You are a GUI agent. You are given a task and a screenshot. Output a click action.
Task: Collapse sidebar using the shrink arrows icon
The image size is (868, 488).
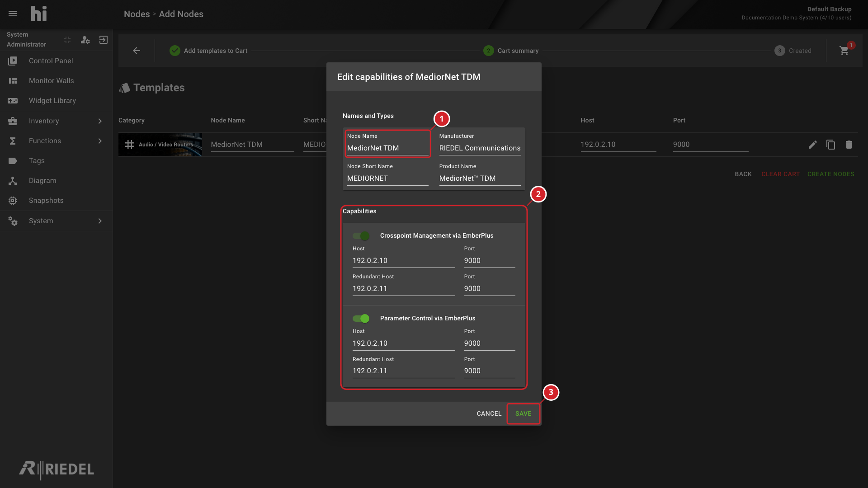[67, 40]
